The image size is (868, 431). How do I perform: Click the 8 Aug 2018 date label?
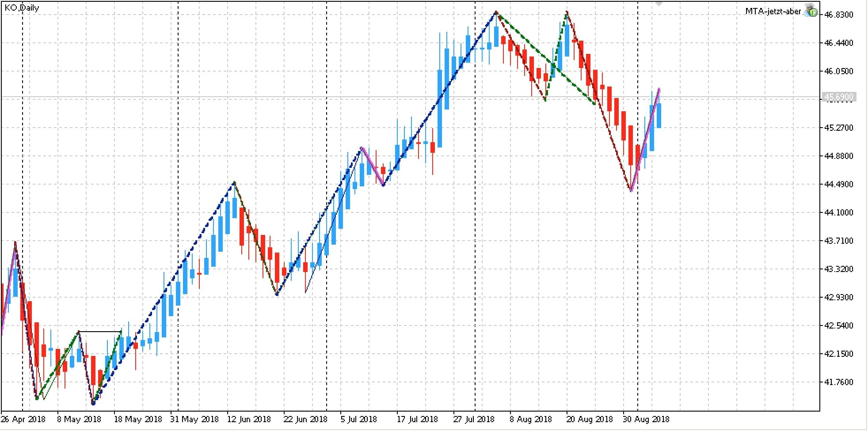coord(531,419)
